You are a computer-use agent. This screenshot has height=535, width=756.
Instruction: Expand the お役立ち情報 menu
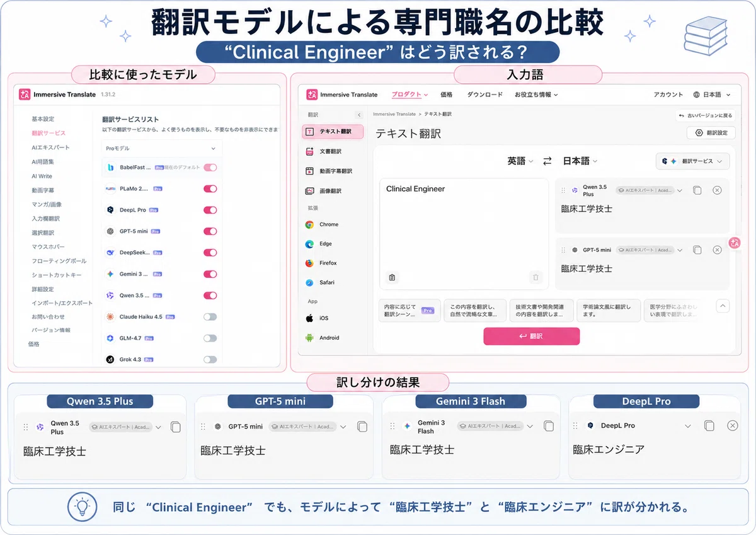pyautogui.click(x=536, y=95)
